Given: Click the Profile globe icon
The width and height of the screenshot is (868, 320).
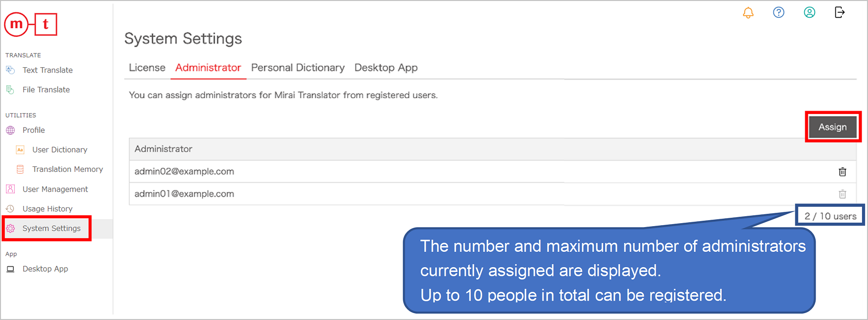Looking at the screenshot, I should [10, 130].
